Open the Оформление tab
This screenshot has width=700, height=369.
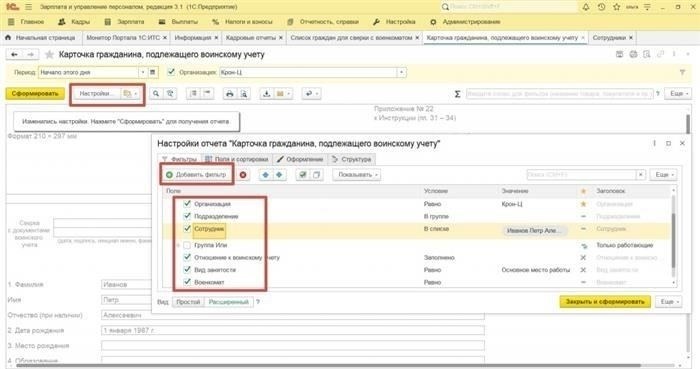(x=300, y=159)
